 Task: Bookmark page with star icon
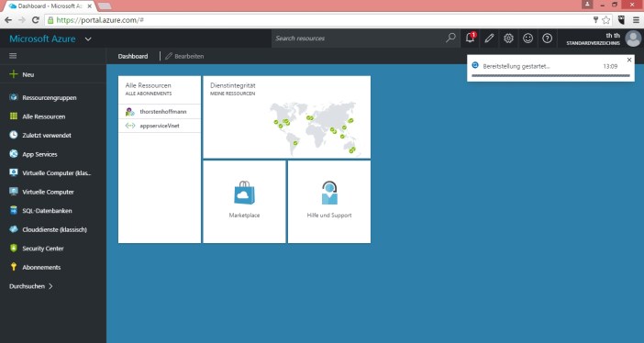[x=606, y=19]
